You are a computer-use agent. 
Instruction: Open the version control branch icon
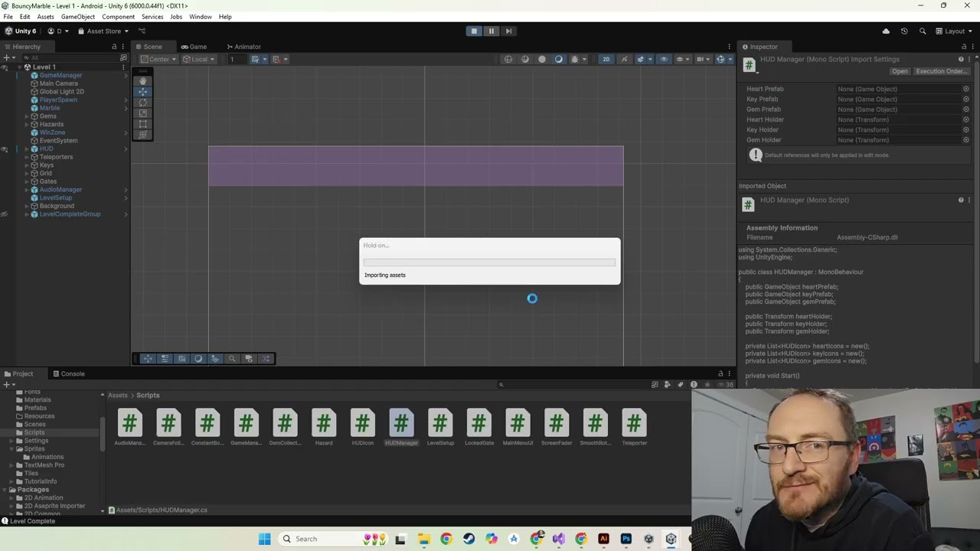[142, 31]
